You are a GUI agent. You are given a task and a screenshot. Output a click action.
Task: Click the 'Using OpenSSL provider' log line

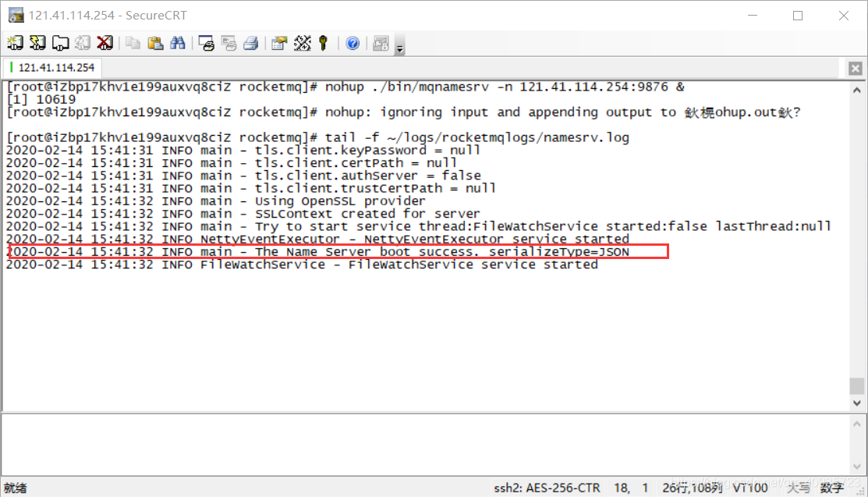pos(216,201)
